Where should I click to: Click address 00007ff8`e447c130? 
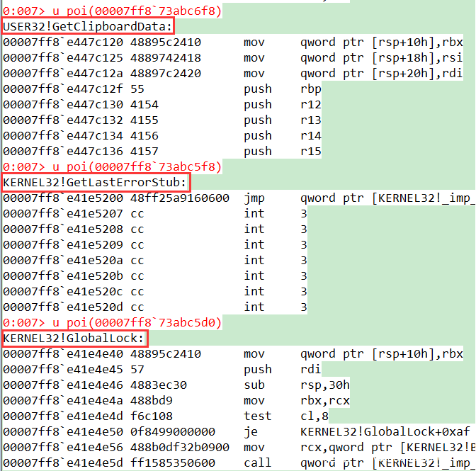63,104
